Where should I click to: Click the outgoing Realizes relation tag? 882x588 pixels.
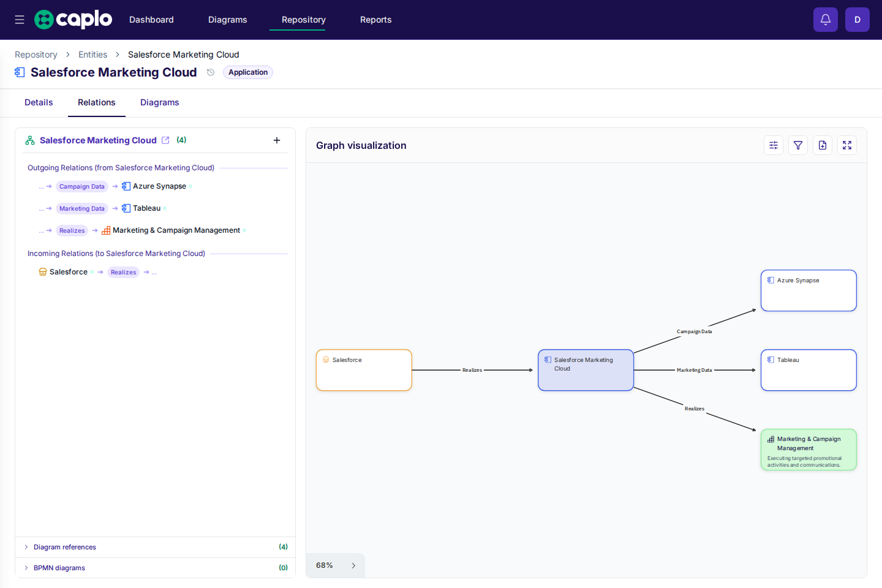pos(72,230)
